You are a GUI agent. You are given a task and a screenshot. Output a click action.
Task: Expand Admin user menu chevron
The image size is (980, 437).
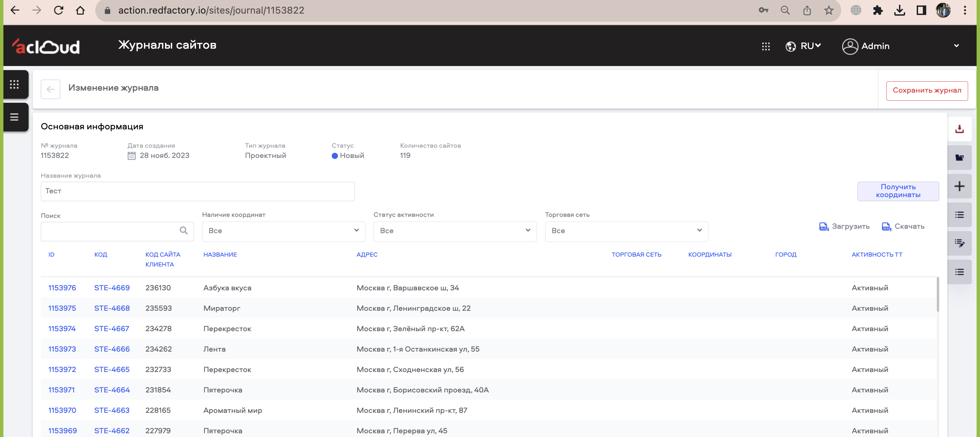(x=957, y=46)
